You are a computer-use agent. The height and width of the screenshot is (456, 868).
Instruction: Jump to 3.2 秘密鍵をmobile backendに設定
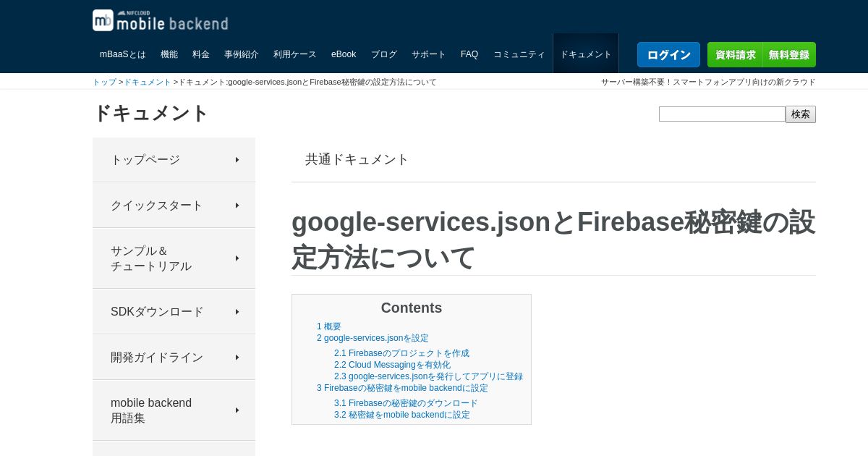402,415
